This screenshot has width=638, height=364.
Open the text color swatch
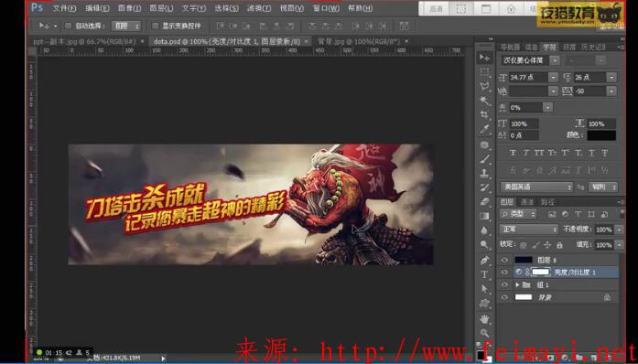pyautogui.click(x=601, y=135)
